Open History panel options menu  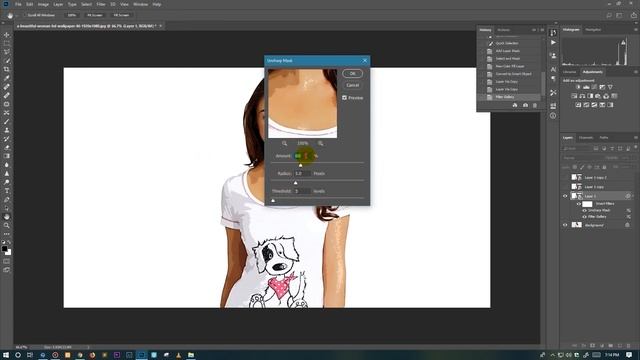point(542,30)
